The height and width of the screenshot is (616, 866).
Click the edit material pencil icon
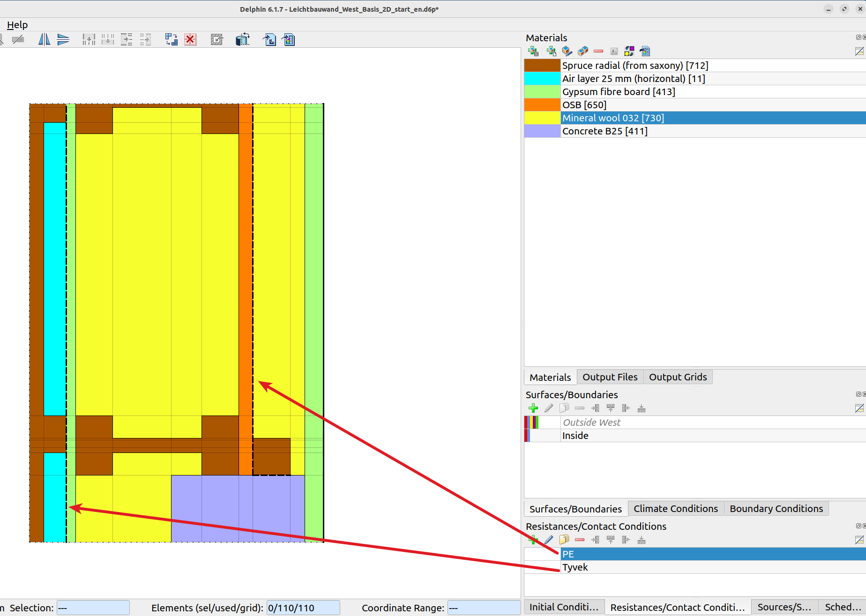(x=567, y=51)
